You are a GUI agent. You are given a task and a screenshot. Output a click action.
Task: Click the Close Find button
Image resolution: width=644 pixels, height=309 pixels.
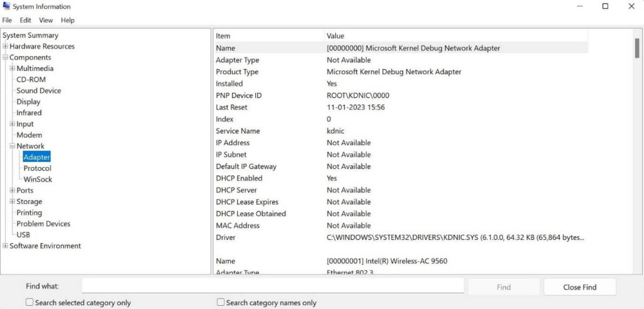click(579, 287)
